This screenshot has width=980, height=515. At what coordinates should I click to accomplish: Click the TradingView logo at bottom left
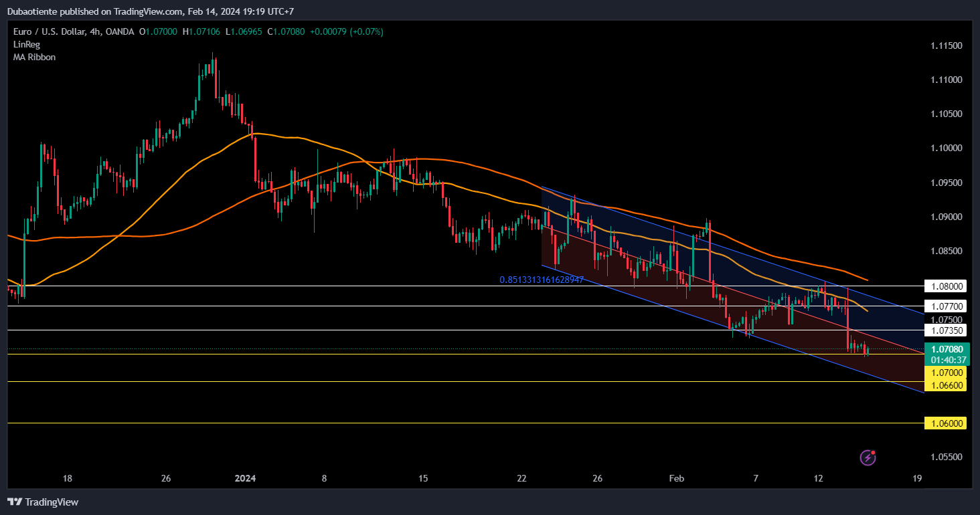click(x=43, y=502)
